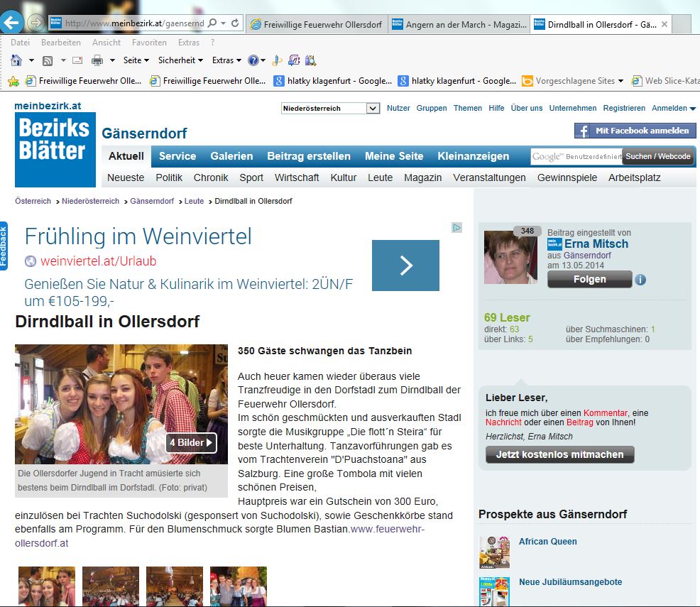
Task: Click the Registrieren link
Action: [x=623, y=108]
